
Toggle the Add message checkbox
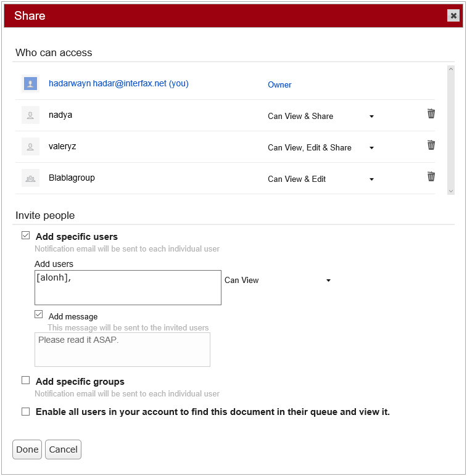[39, 314]
